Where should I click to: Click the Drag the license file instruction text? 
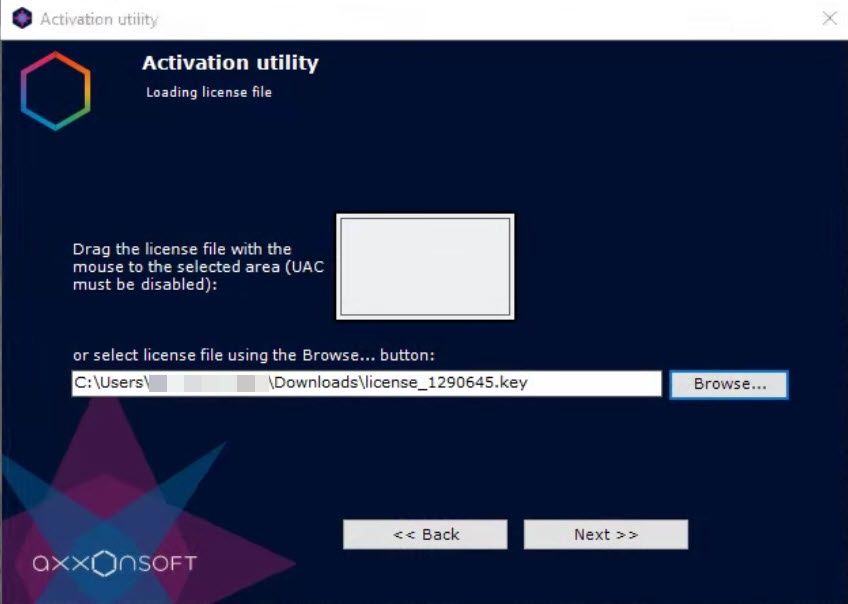click(x=198, y=267)
